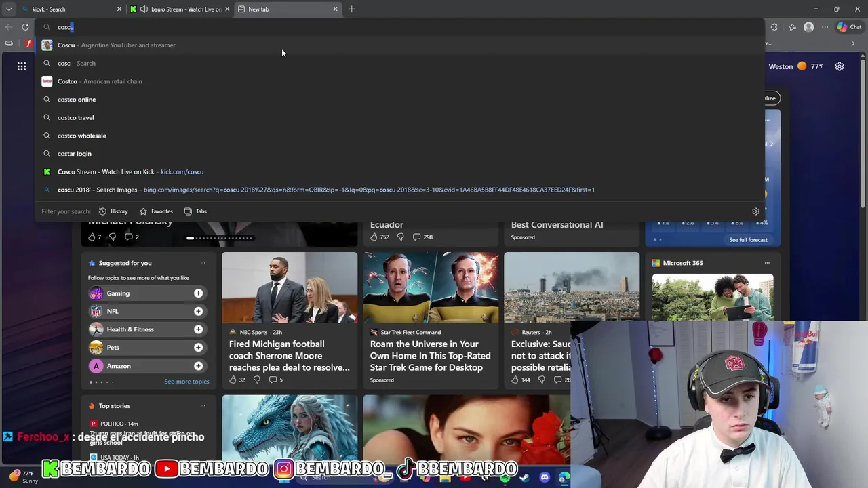Open the 'coscu 2018 - Search Images' history suggestion
The width and height of the screenshot is (868, 488).
point(400,190)
